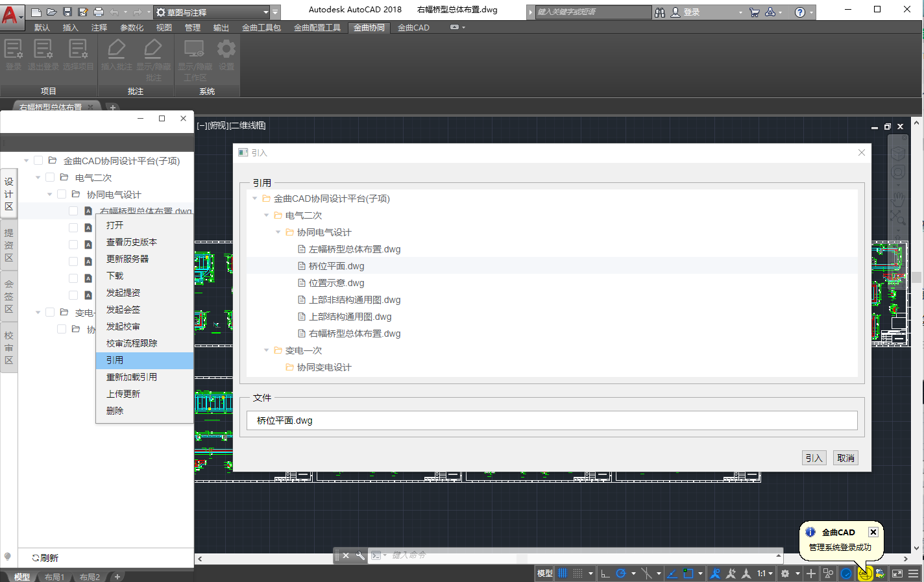Click the 设置 gear icon in ribbon

pyautogui.click(x=226, y=50)
